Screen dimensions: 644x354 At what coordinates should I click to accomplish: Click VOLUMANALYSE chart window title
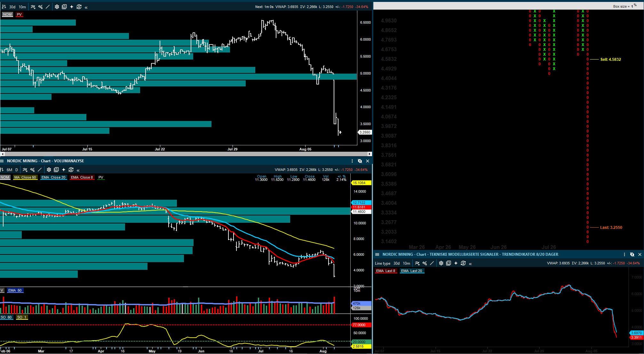point(45,161)
